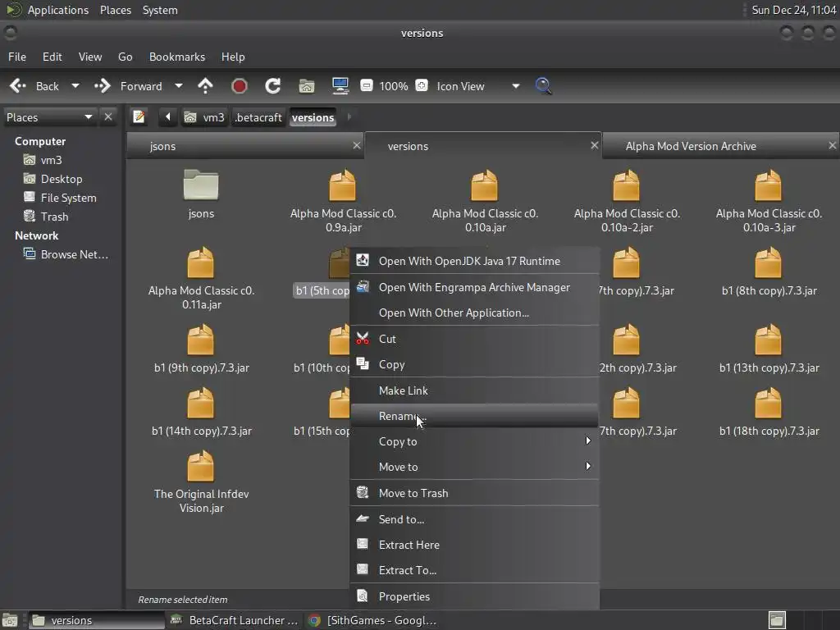Expand the Back history dropdown arrow
840x630 pixels.
click(x=75, y=86)
